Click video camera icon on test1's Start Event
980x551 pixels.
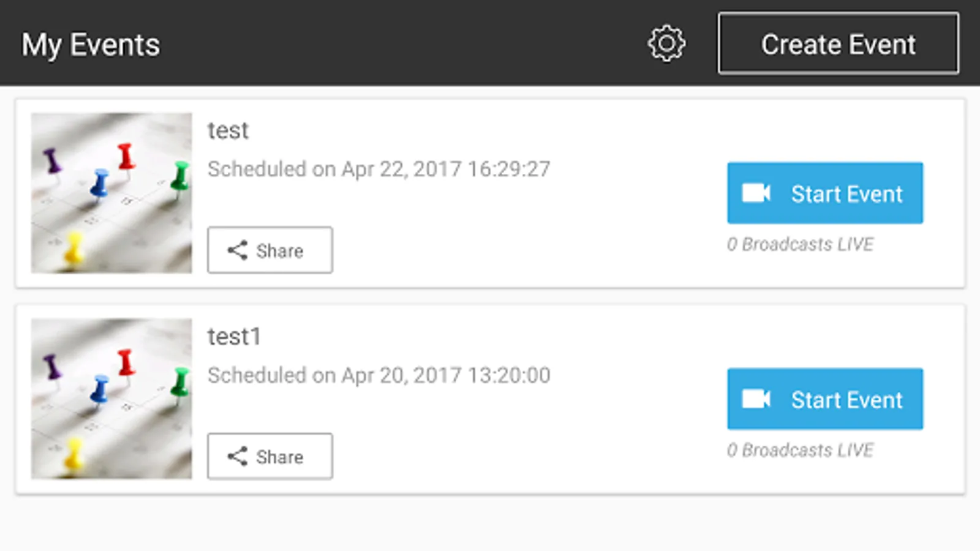click(x=756, y=399)
